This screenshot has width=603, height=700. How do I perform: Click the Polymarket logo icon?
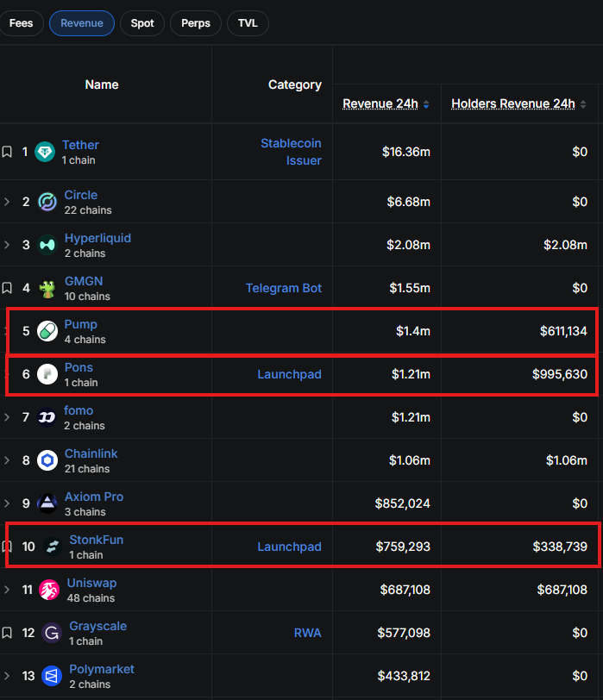pyautogui.click(x=52, y=676)
